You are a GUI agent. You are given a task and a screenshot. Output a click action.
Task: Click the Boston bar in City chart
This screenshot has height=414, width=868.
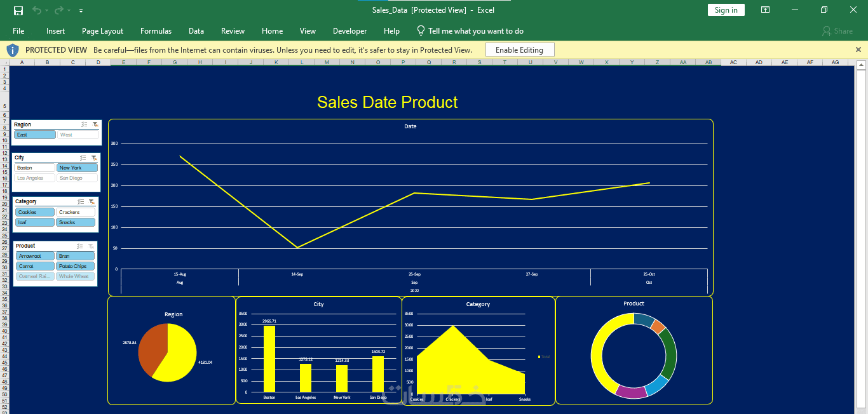(x=269, y=359)
